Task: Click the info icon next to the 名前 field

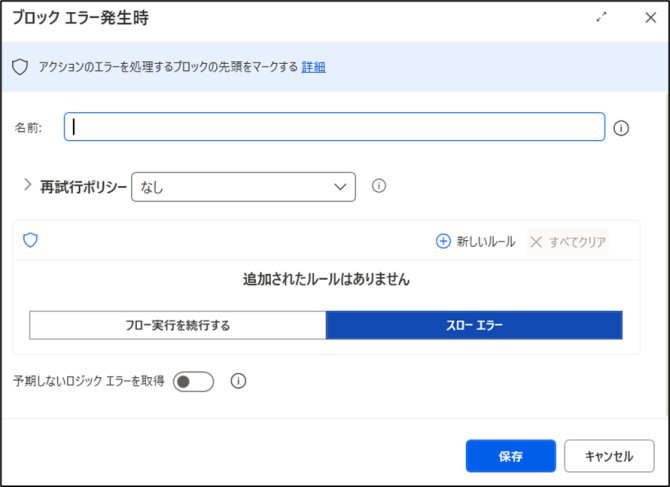Action: pyautogui.click(x=621, y=128)
